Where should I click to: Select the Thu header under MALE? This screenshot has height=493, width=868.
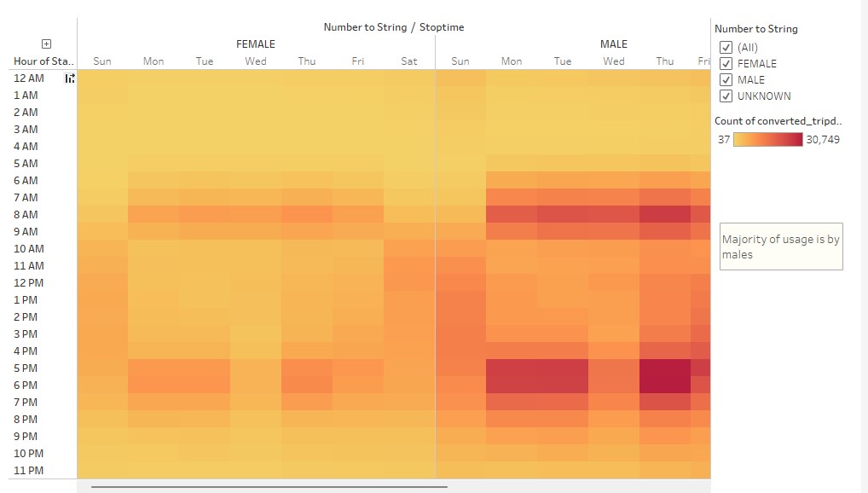pyautogui.click(x=664, y=61)
